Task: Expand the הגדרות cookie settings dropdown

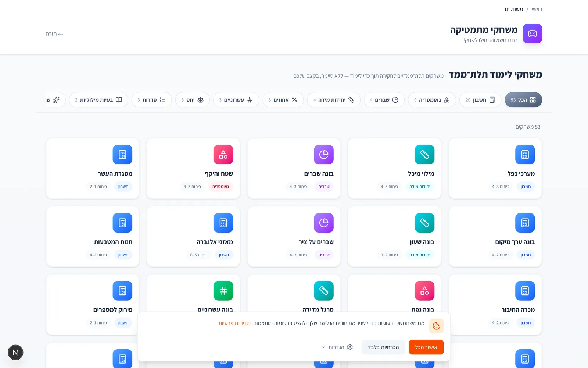Action: [337, 347]
